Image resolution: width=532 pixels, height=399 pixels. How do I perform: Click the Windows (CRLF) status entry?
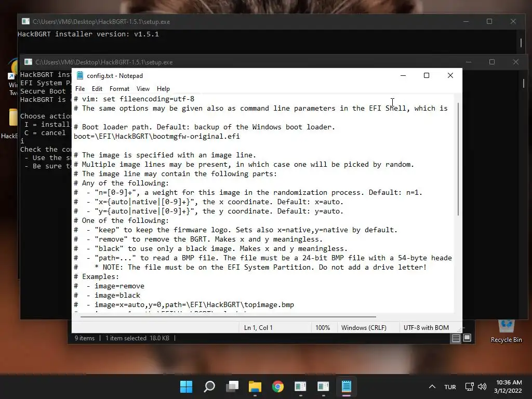point(364,328)
